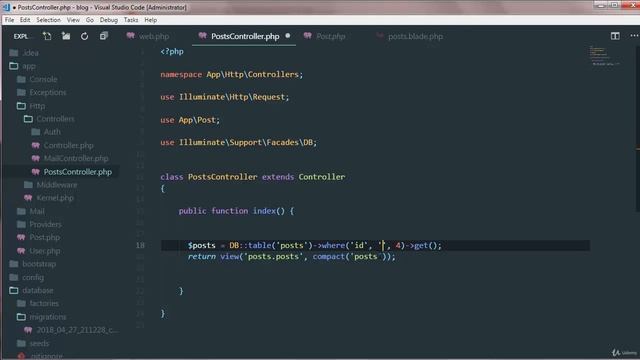Expand the Providers folder
640x360 pixels.
(45, 224)
